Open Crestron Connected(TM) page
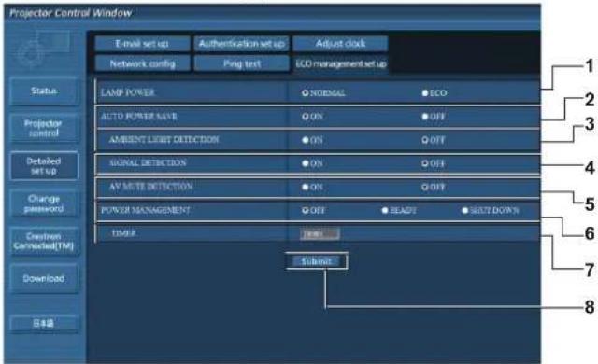Viewport: 598px width, 364px height. pos(44,241)
